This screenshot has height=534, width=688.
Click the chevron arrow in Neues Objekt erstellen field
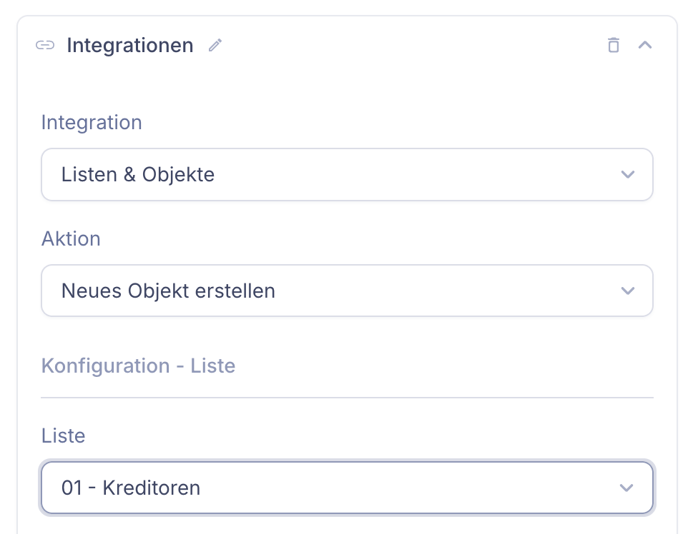point(628,290)
